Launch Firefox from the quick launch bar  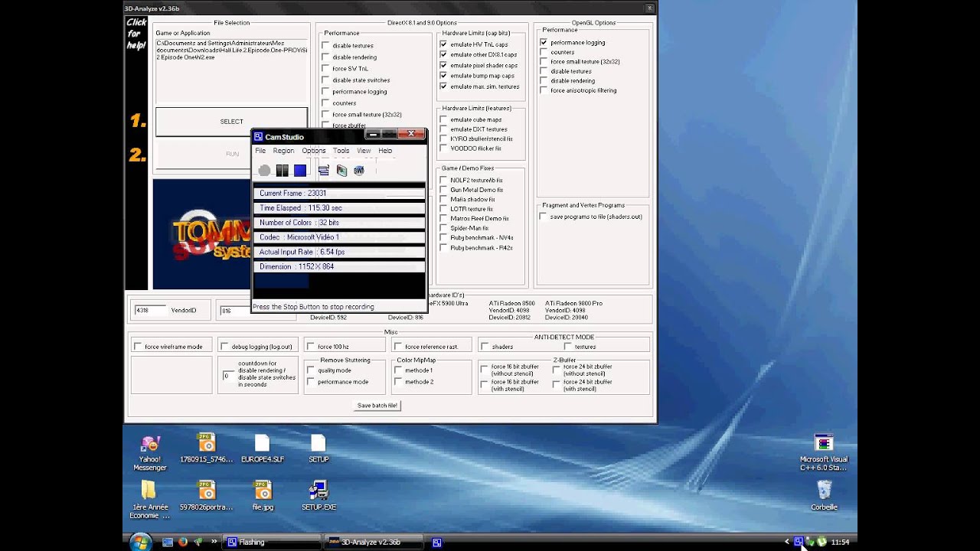[x=183, y=542]
